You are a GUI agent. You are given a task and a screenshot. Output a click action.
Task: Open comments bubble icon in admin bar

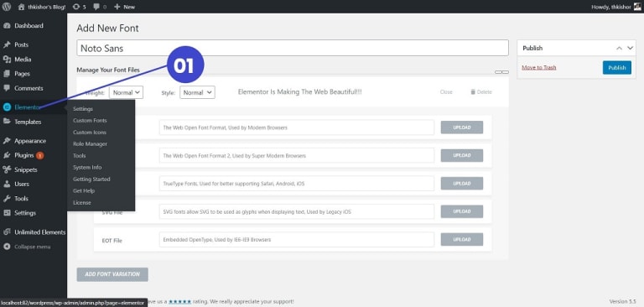pyautogui.click(x=96, y=7)
